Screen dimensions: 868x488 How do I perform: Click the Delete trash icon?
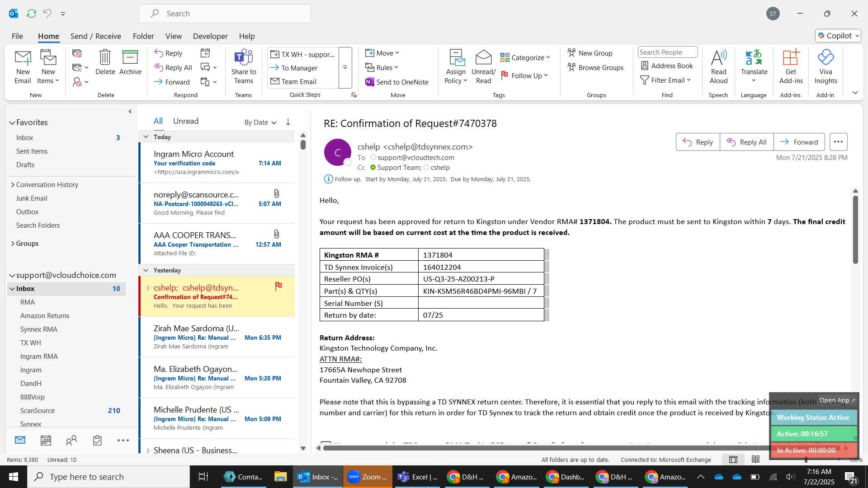point(105,62)
